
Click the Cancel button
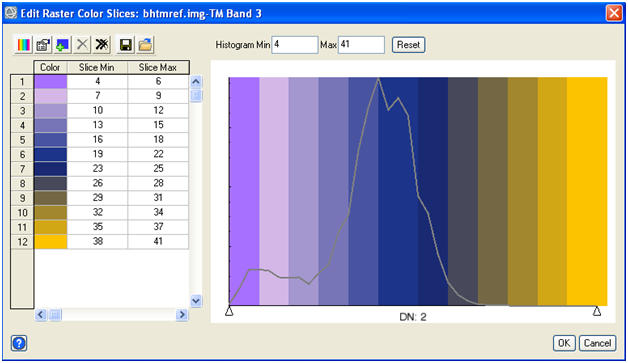[x=597, y=343]
